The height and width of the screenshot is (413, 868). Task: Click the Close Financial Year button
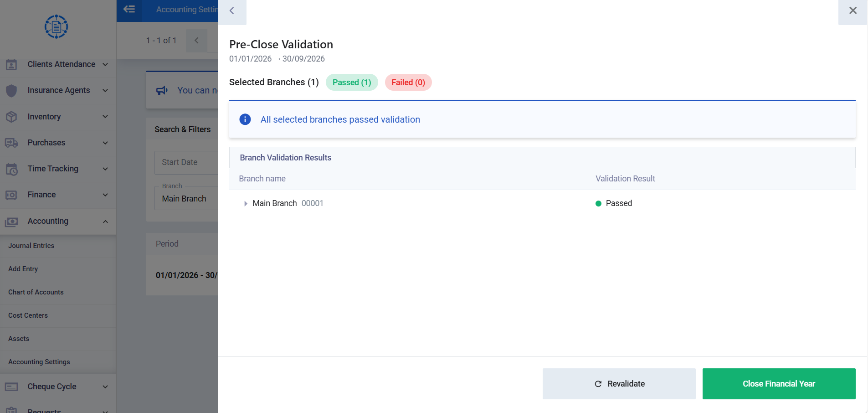click(779, 384)
